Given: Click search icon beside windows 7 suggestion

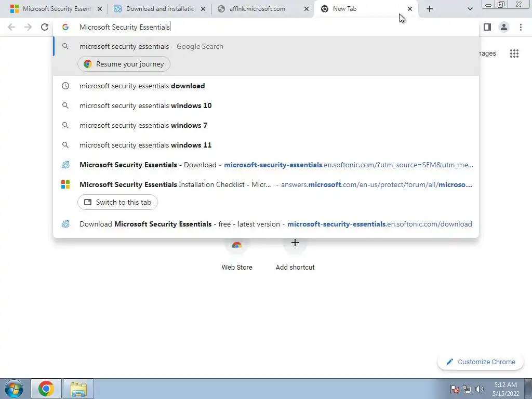Looking at the screenshot, I should pyautogui.click(x=65, y=125).
